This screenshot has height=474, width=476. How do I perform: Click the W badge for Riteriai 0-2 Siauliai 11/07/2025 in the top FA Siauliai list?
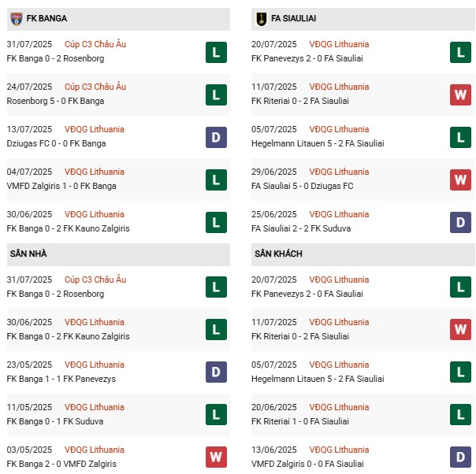click(x=460, y=94)
